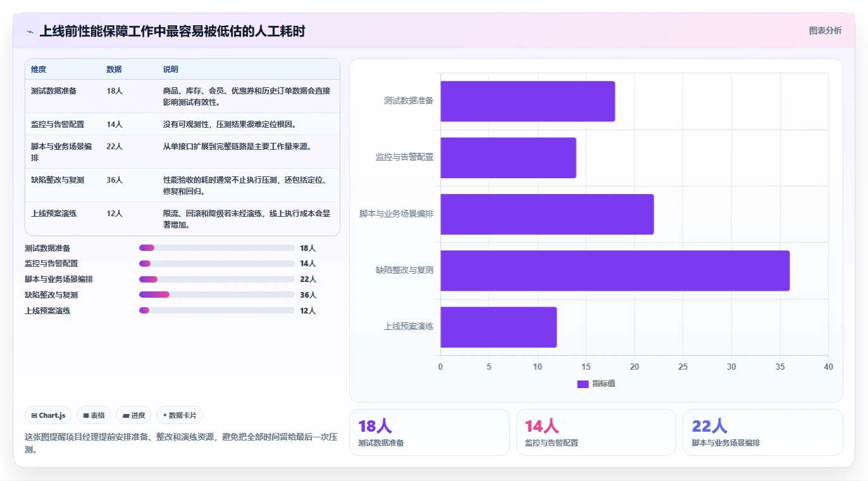868x481 pixels.
Task: Click the 脚本与业务场景编排 progress bar
Action: pyautogui.click(x=217, y=279)
